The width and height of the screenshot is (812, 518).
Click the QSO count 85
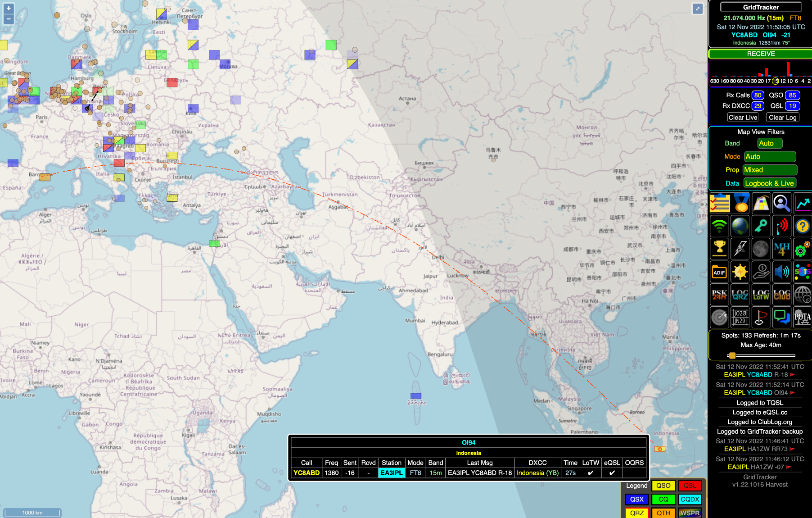(x=792, y=95)
